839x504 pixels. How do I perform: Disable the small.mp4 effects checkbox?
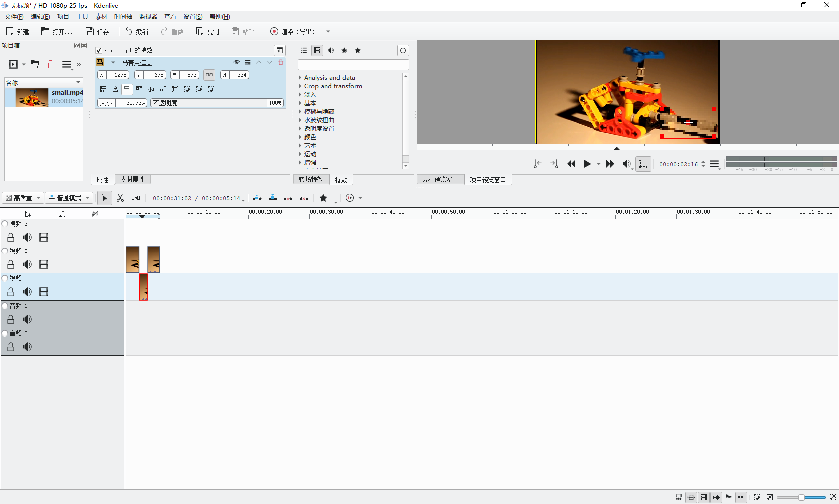click(x=99, y=50)
